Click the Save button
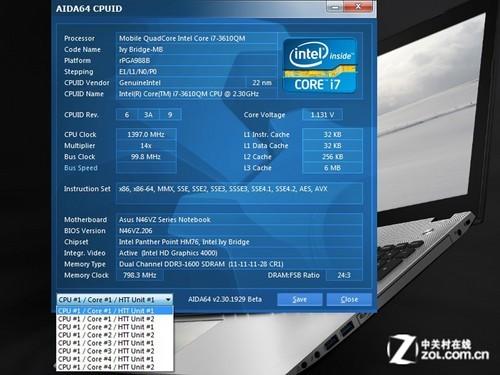The height and width of the screenshot is (375, 500). pyautogui.click(x=300, y=299)
